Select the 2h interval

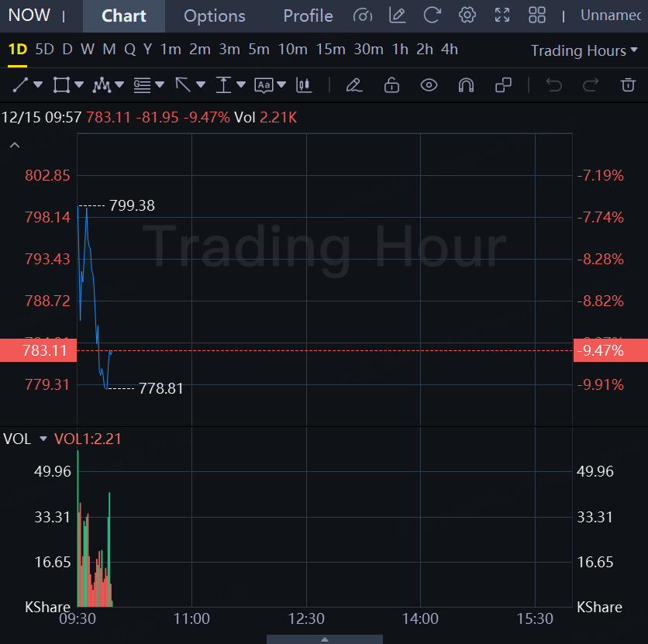tap(425, 50)
